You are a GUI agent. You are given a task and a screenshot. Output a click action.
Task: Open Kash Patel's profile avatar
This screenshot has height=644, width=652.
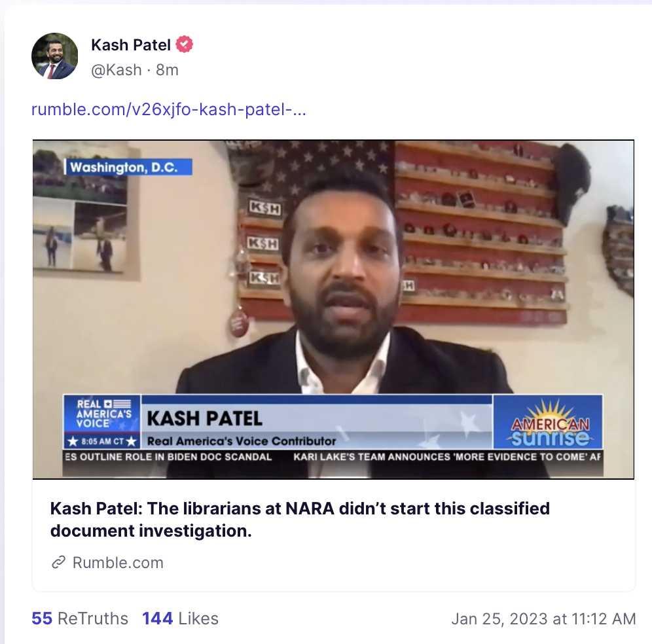click(54, 56)
